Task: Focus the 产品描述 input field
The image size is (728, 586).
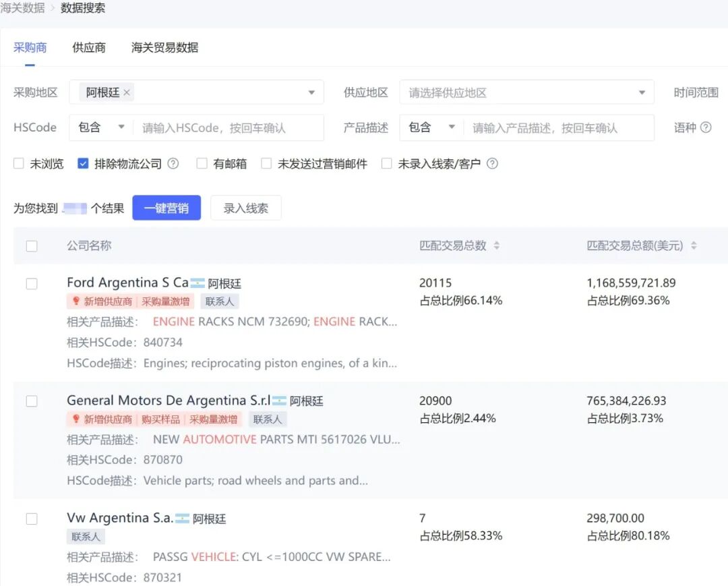Action: click(x=559, y=127)
